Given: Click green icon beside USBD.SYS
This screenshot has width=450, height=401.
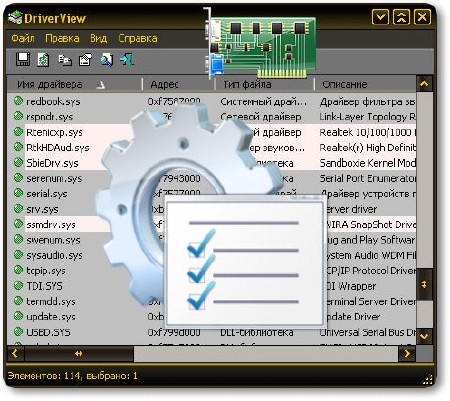Looking at the screenshot, I should tap(18, 332).
